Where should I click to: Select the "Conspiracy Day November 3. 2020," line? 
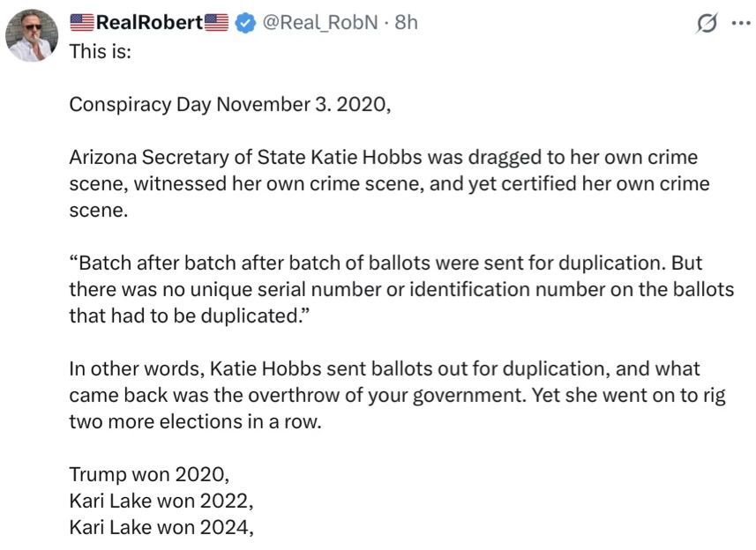tap(228, 104)
